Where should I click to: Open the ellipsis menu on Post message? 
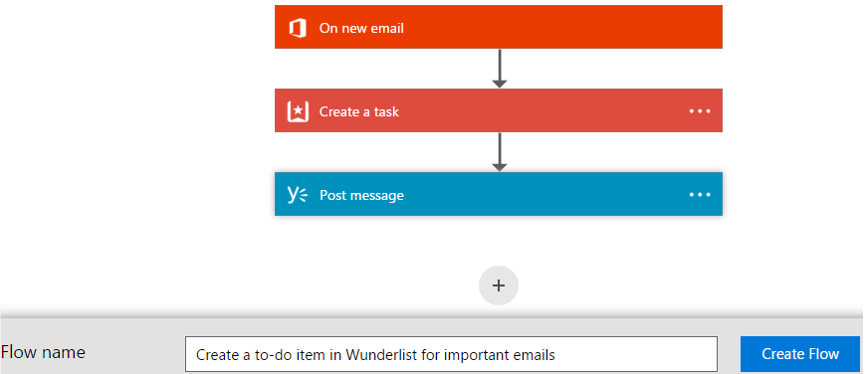pyautogui.click(x=700, y=195)
